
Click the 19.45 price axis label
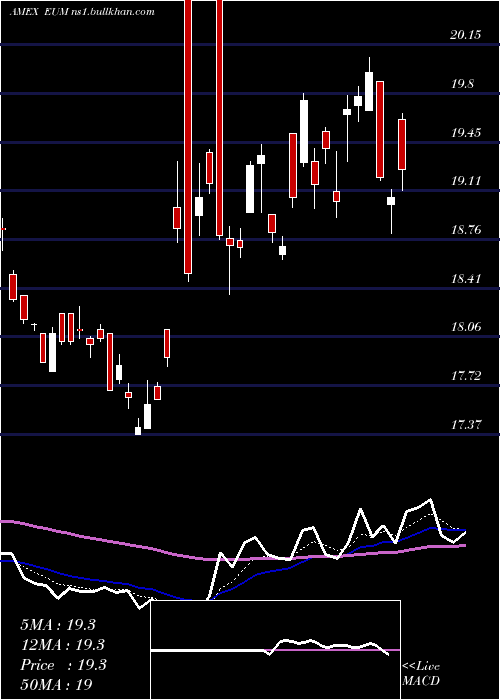pyautogui.click(x=466, y=133)
